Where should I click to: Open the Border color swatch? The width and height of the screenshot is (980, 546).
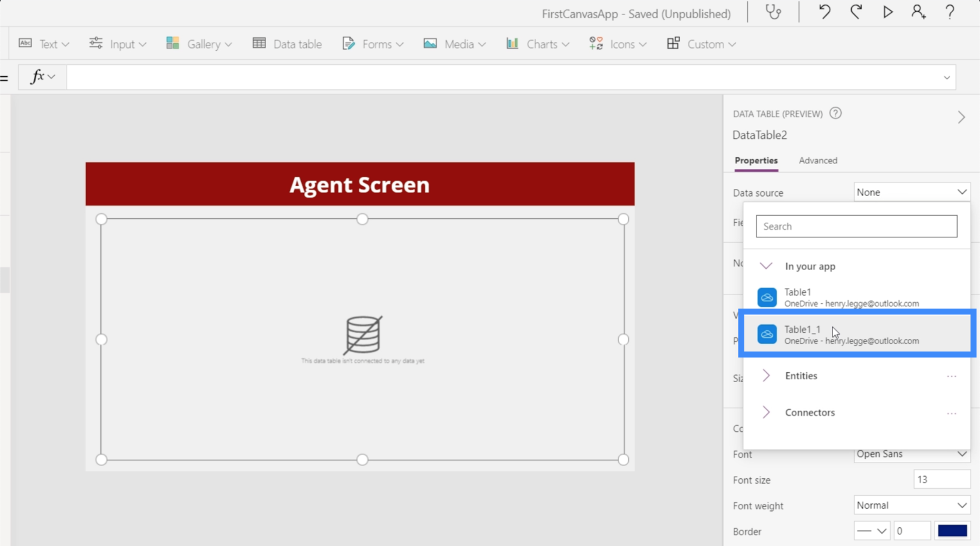point(952,531)
